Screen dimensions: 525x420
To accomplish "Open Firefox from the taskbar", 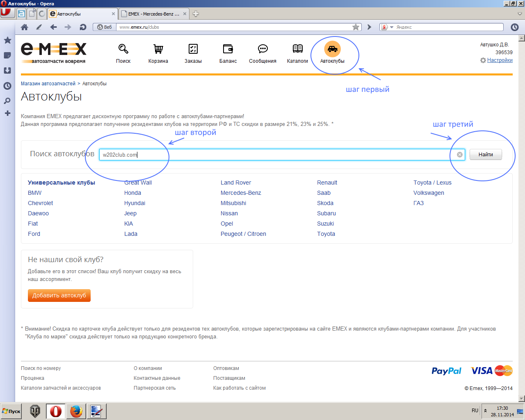I will [76, 411].
